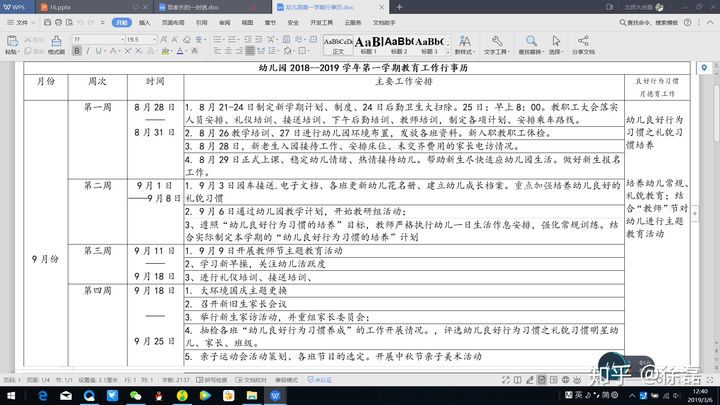Toggle Italic text formatting
This screenshot has height=405, width=720.
[x=88, y=51]
